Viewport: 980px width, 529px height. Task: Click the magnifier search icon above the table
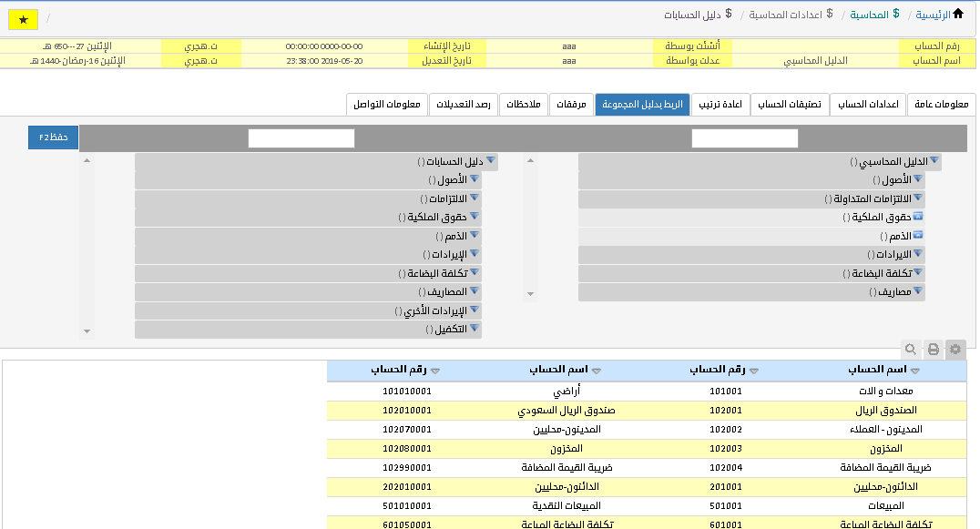[910, 349]
